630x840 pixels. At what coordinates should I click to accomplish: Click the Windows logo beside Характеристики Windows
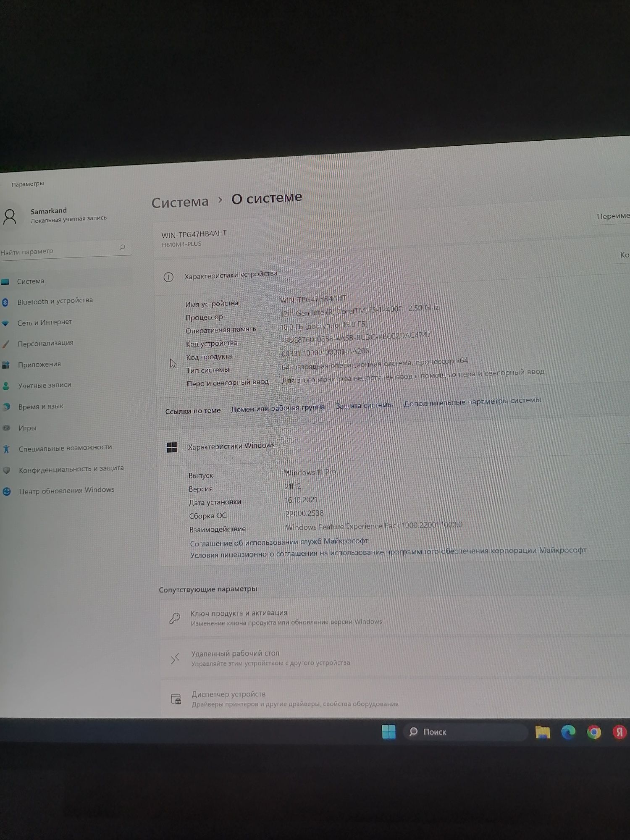pyautogui.click(x=172, y=448)
